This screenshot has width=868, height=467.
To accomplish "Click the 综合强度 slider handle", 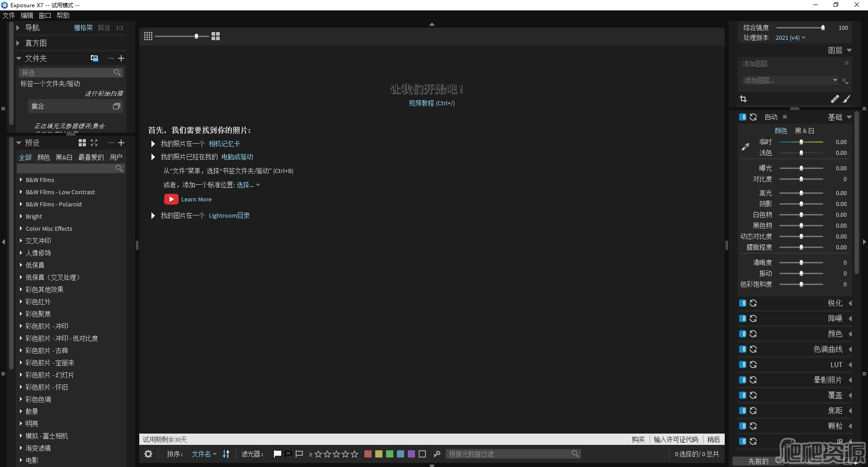I will (x=823, y=28).
